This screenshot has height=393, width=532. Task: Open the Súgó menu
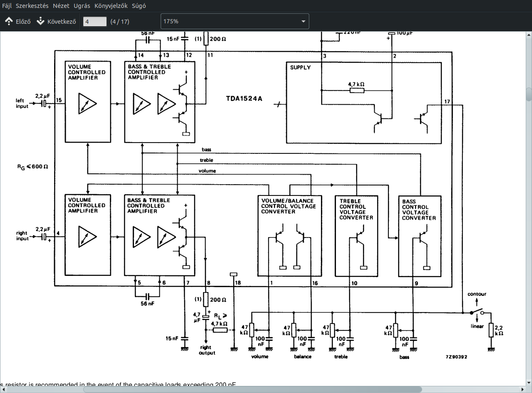click(x=139, y=6)
